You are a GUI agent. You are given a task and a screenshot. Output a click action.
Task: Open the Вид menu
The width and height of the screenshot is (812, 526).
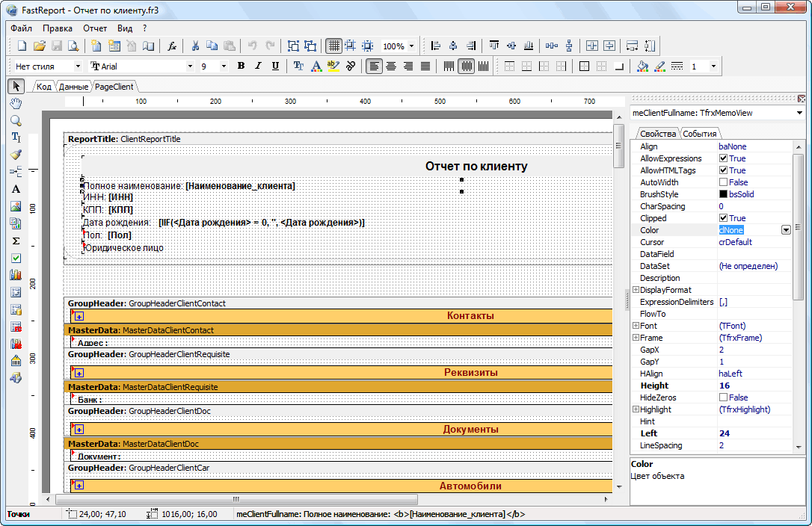(x=125, y=28)
